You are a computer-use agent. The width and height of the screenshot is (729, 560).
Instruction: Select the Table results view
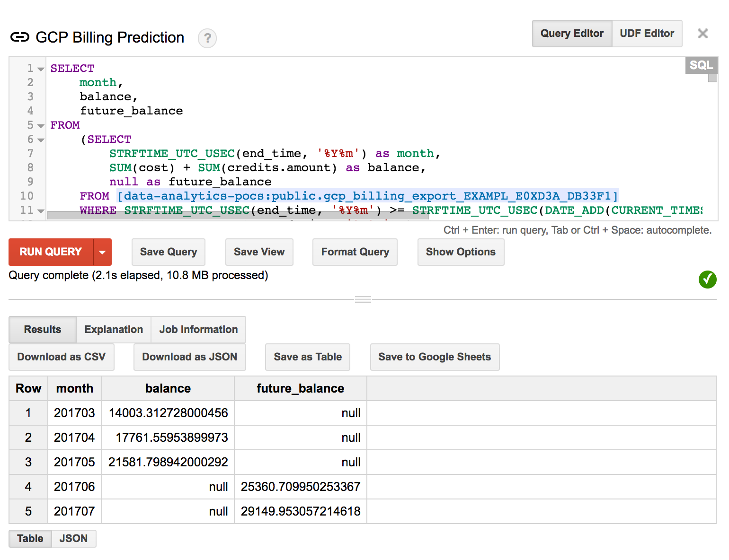click(30, 539)
